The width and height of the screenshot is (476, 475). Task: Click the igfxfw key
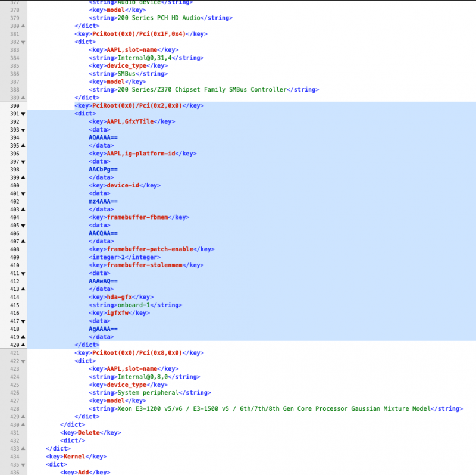pos(119,313)
